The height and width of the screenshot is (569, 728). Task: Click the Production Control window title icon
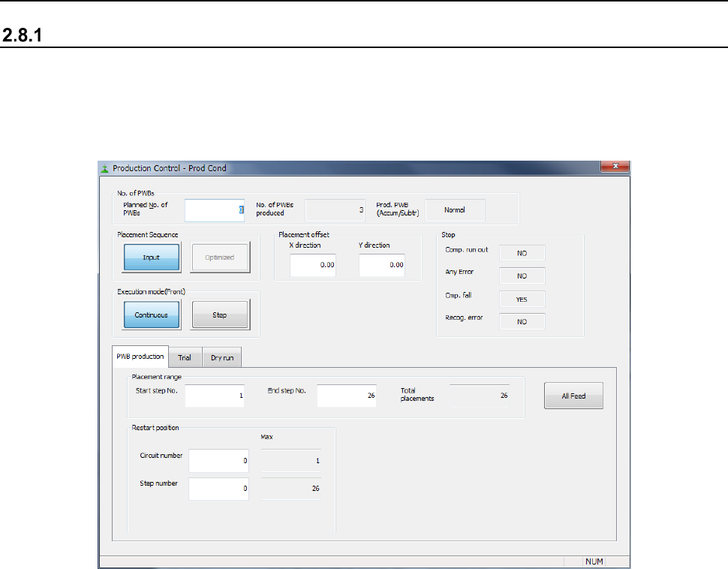(104, 169)
